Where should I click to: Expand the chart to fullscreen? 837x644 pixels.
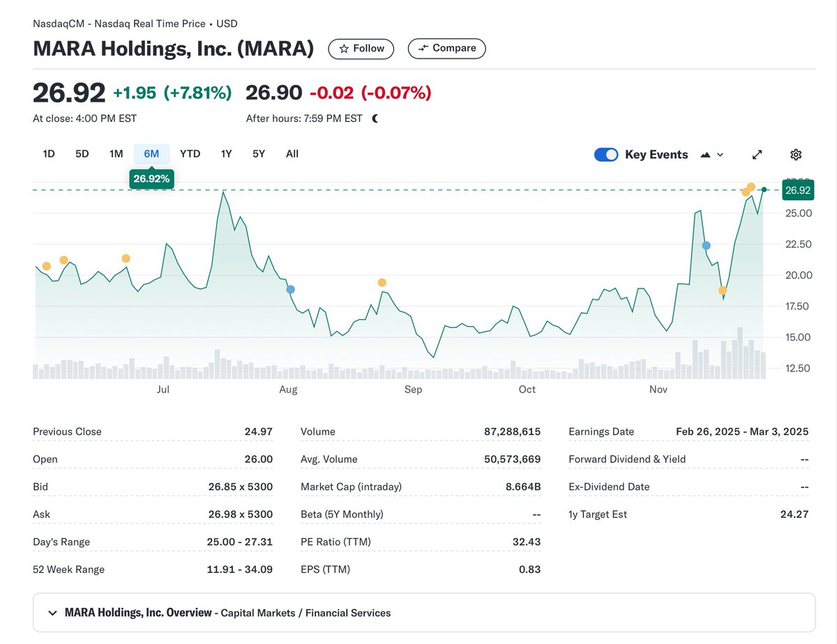click(x=757, y=154)
